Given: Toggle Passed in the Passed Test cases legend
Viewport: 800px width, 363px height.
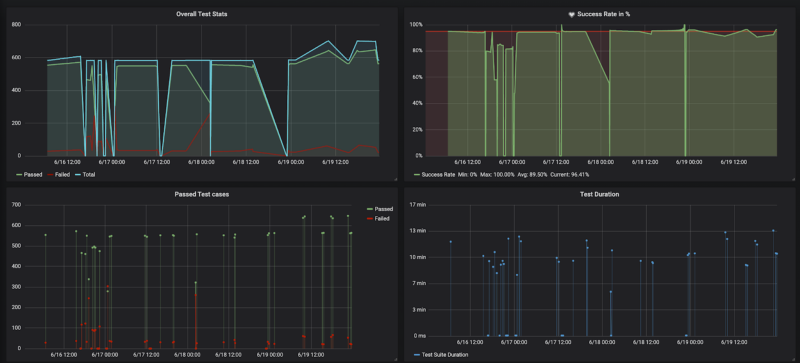Looking at the screenshot, I should [x=384, y=209].
